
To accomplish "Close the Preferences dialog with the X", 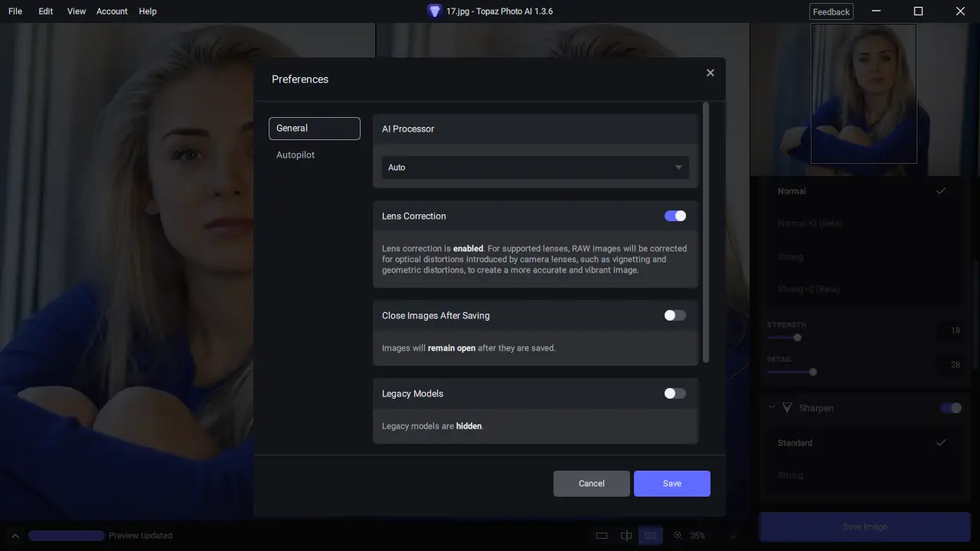I will pyautogui.click(x=710, y=73).
